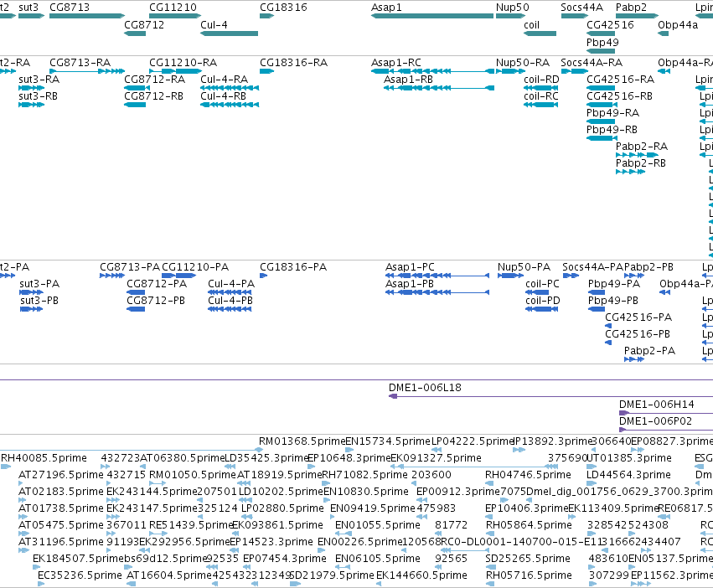Open the CG18316 gene label
The width and height of the screenshot is (713, 588).
click(x=283, y=8)
